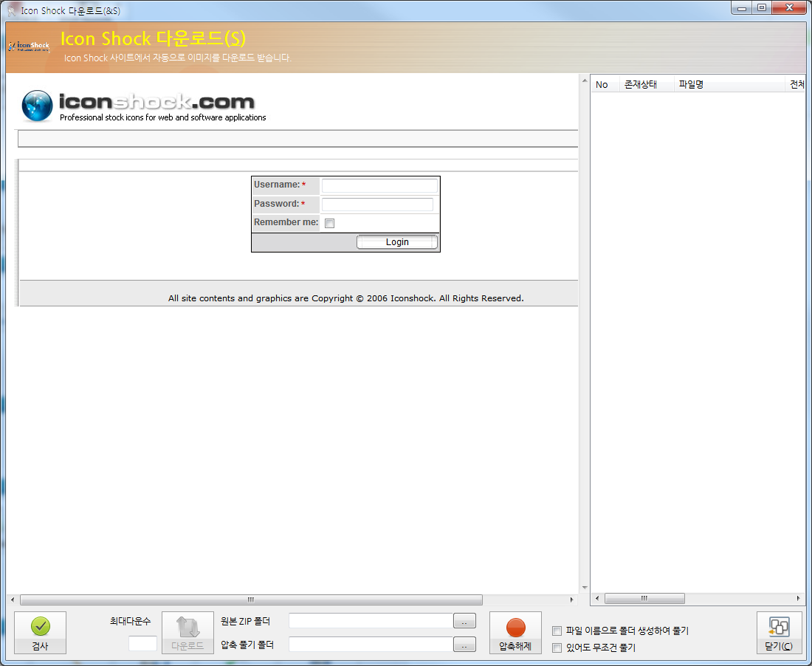Click the green check 검사 button
The height and width of the screenshot is (666, 812).
click(40, 632)
